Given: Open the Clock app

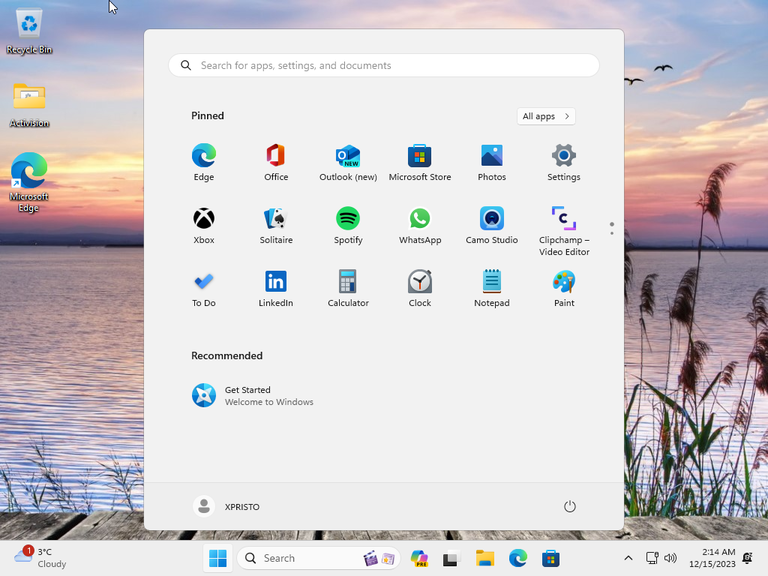Looking at the screenshot, I should tap(420, 289).
